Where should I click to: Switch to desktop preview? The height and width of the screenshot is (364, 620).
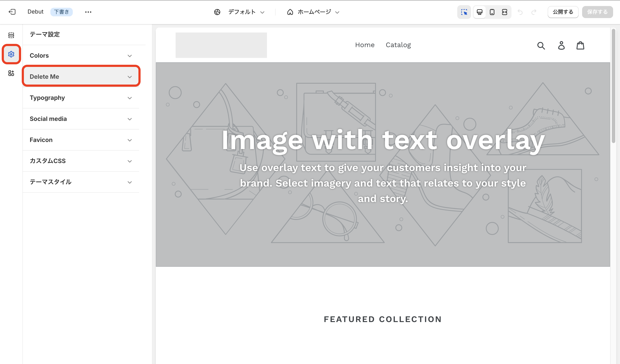(479, 12)
